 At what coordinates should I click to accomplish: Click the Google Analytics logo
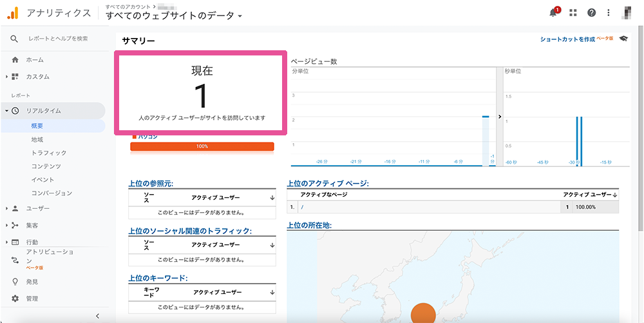click(x=13, y=13)
